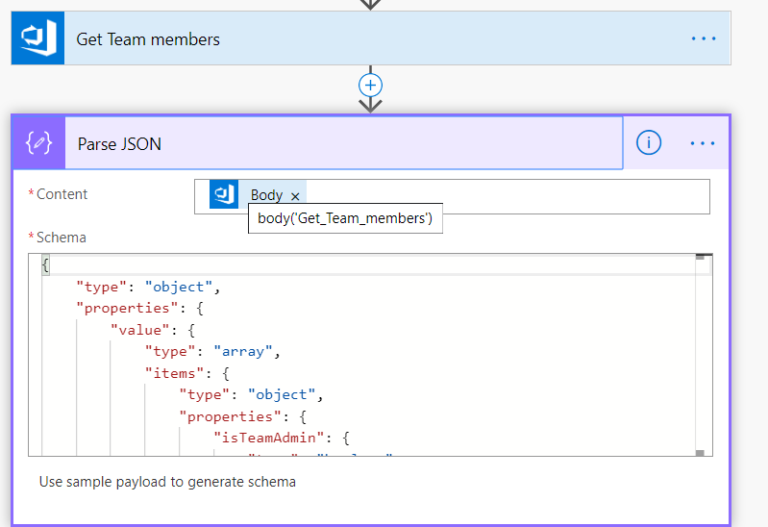The width and height of the screenshot is (768, 527).
Task: Click the Azure DevOps icon in Body token
Action: pos(224,195)
